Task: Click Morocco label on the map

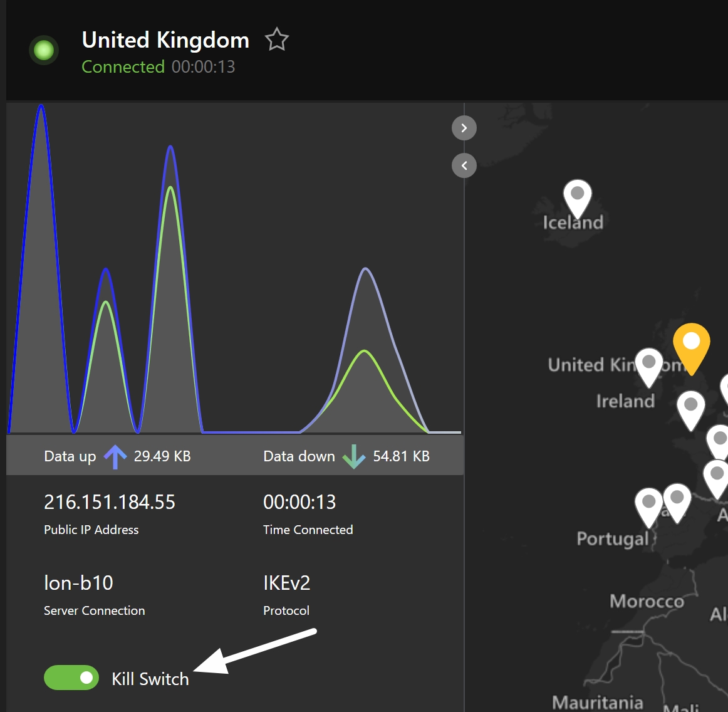Action: (647, 601)
